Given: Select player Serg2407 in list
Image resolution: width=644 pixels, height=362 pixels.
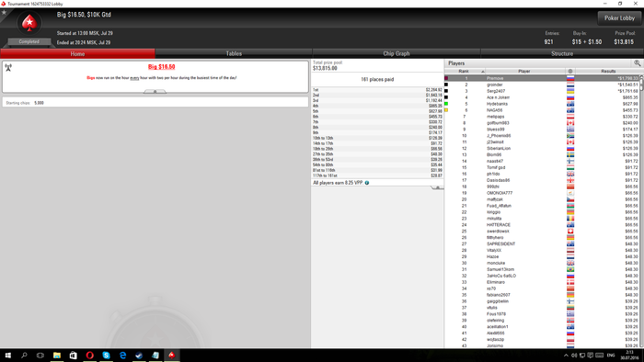Looking at the screenshot, I should (x=542, y=91).
